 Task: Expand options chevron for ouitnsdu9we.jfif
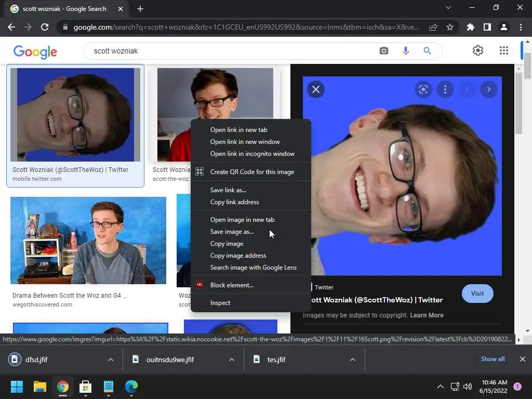[232, 360]
